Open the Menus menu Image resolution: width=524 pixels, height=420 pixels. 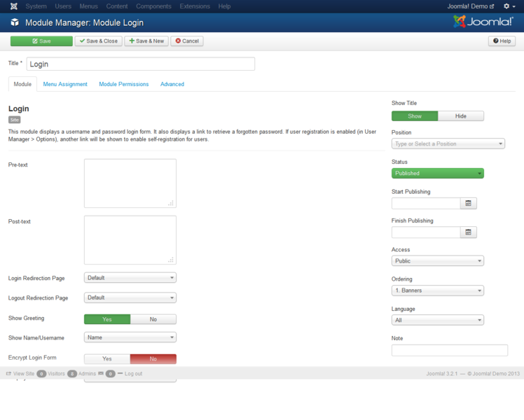point(88,6)
